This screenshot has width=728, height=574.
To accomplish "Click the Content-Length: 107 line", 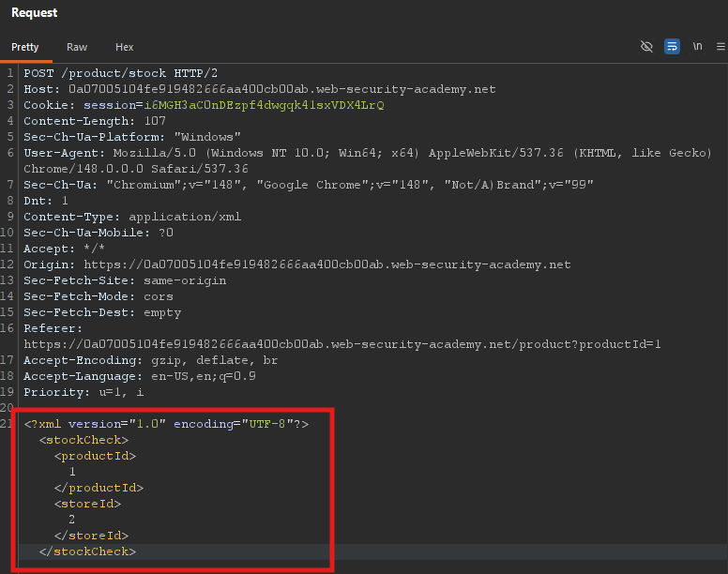I will tap(95, 121).
